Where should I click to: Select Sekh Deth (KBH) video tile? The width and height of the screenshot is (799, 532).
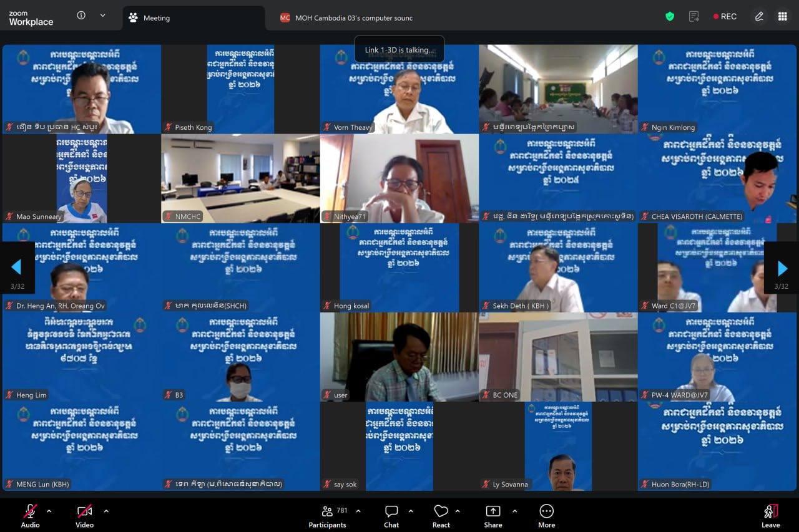[558, 268]
